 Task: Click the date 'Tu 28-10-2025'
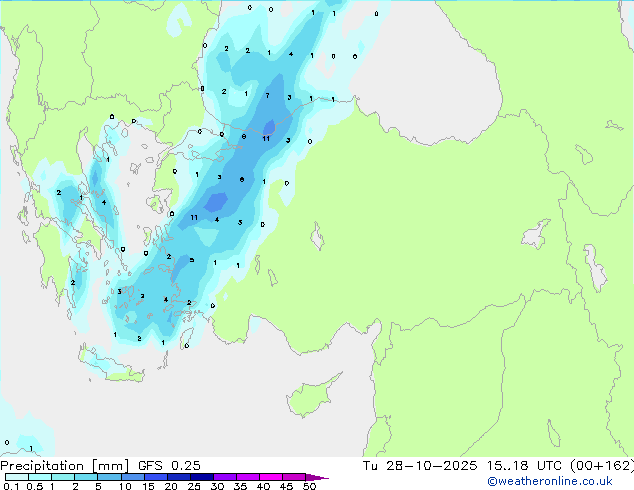(x=420, y=466)
